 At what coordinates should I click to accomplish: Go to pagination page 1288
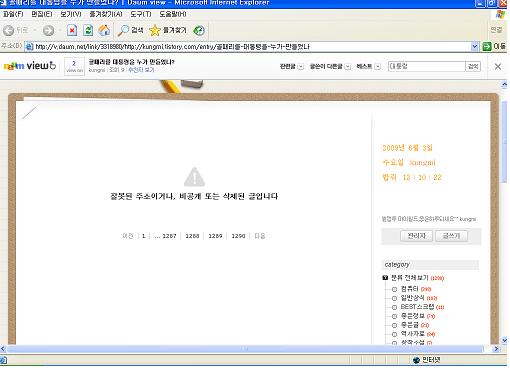tap(192, 236)
